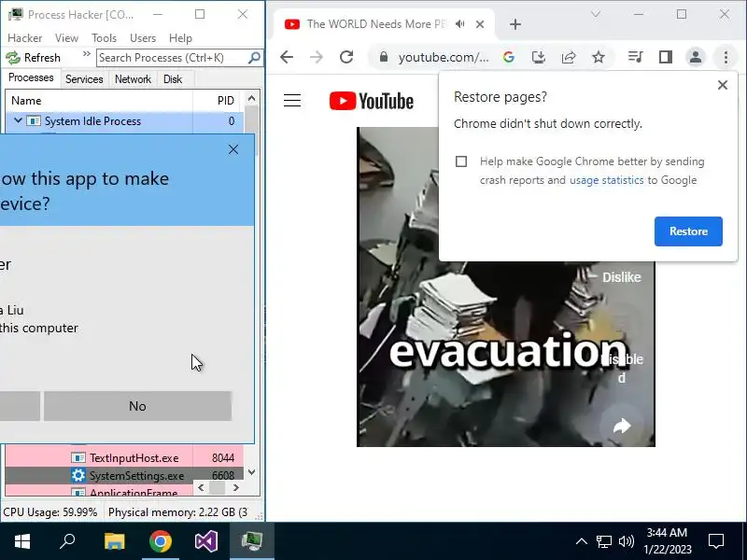
Task: Open Chrome side panel icon
Action: pyautogui.click(x=666, y=57)
